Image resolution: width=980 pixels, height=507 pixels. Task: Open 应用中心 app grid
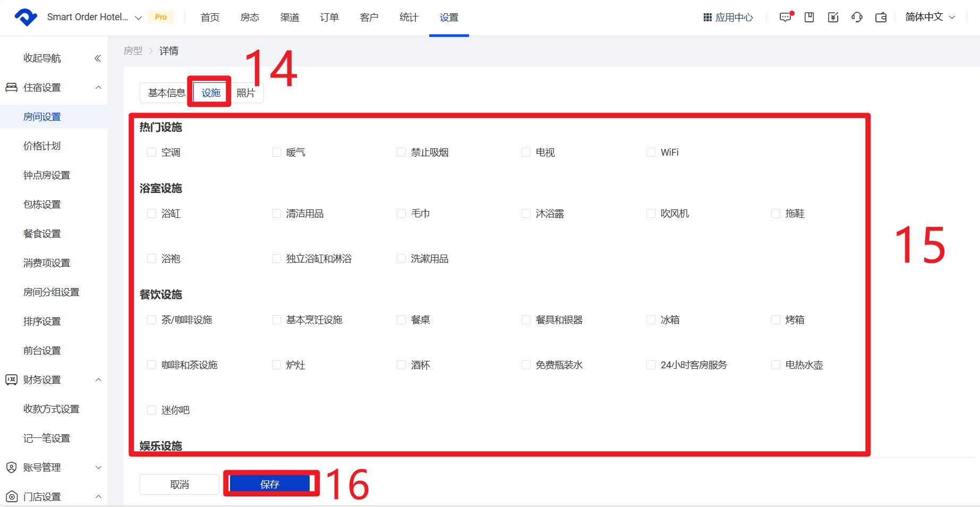point(728,18)
